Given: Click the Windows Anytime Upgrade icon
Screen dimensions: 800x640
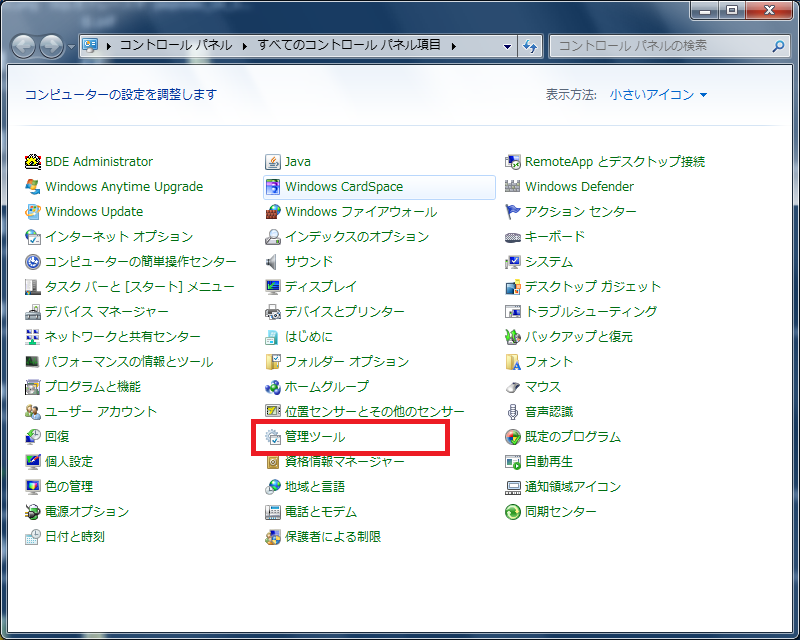Looking at the screenshot, I should click(33, 187).
